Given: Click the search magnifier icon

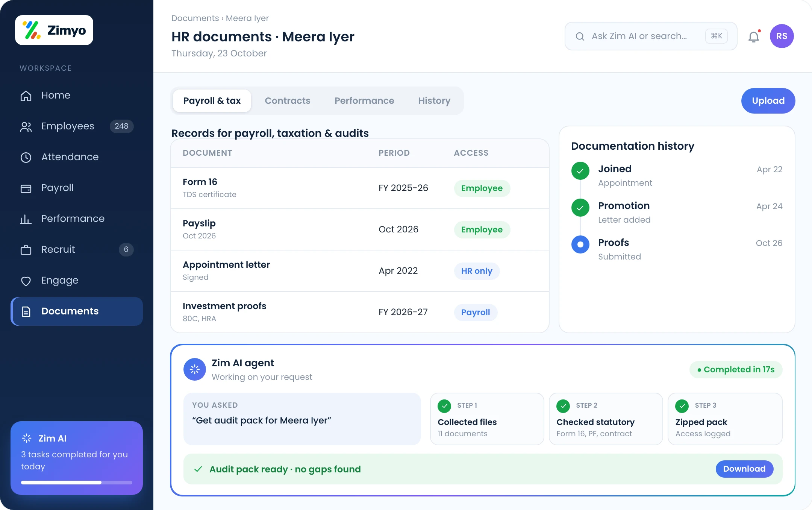Looking at the screenshot, I should click(580, 36).
